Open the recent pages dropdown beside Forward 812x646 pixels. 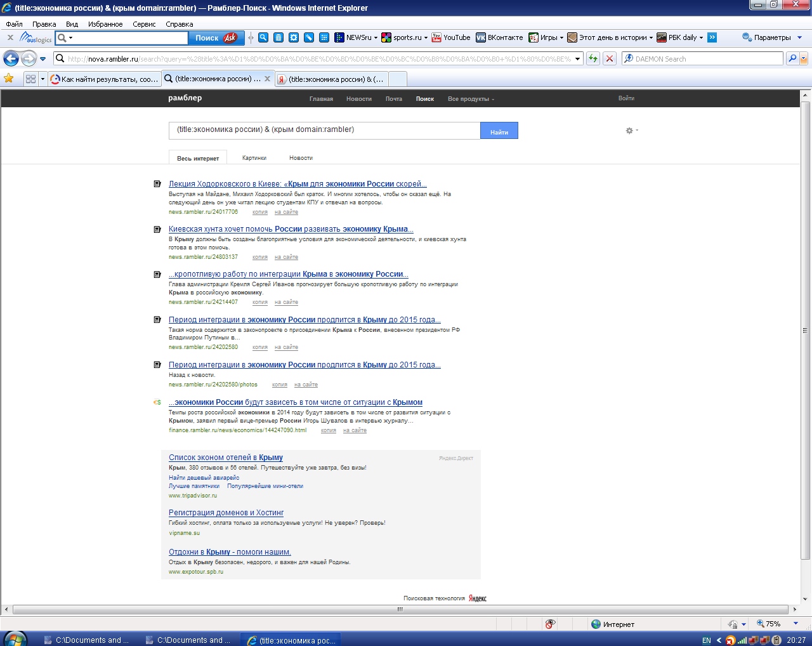[x=43, y=59]
